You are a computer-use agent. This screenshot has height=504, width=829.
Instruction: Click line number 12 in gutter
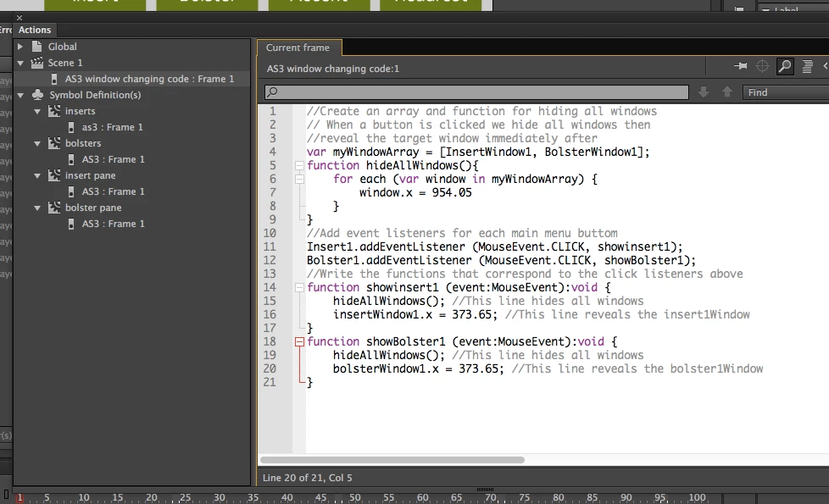click(270, 260)
